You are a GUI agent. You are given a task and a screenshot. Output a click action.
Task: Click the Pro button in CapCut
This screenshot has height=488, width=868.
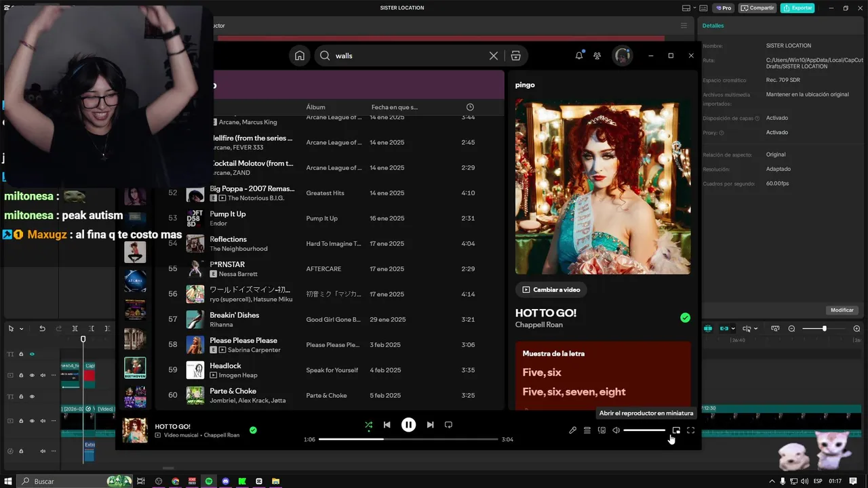pos(724,8)
